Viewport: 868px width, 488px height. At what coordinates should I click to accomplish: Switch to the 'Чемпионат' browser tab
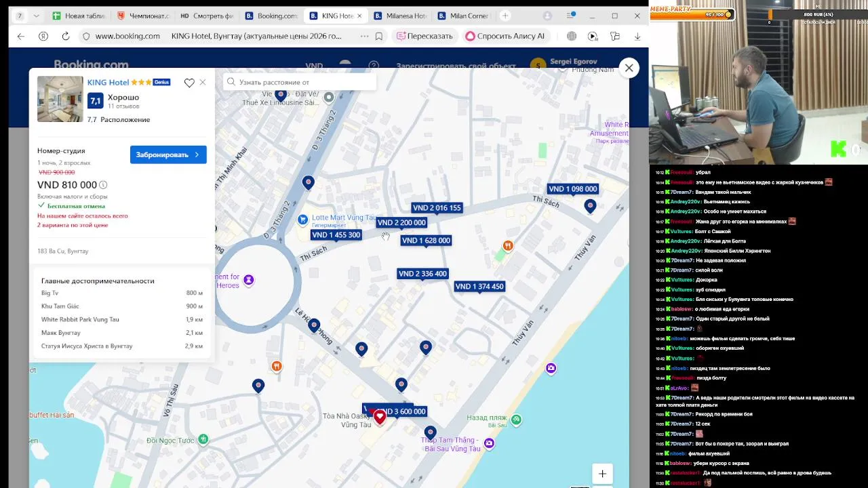(143, 16)
